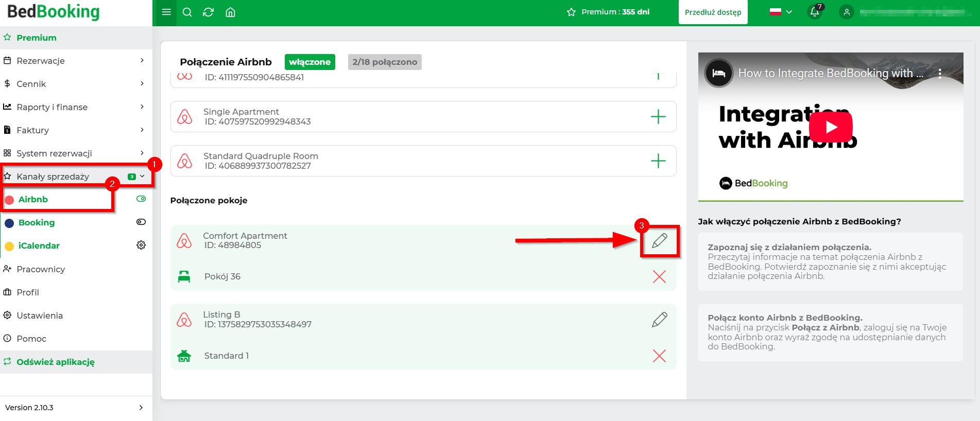Click the 2/18 połączono badge
This screenshot has width=980, height=421.
point(385,62)
